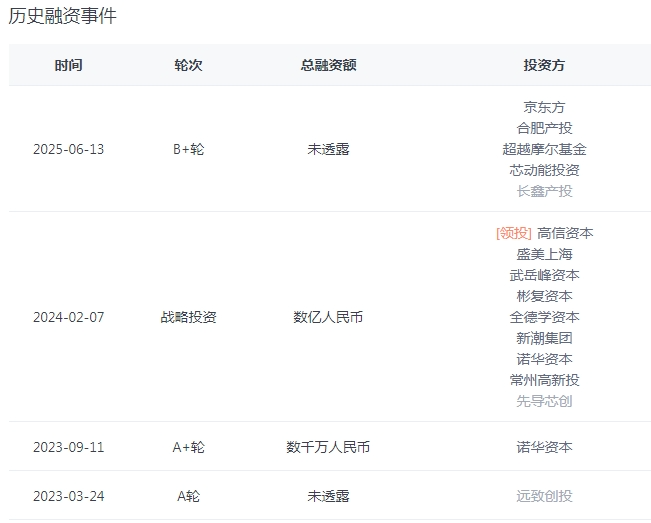
Task: Select date 2023-09-11
Action: 69,447
